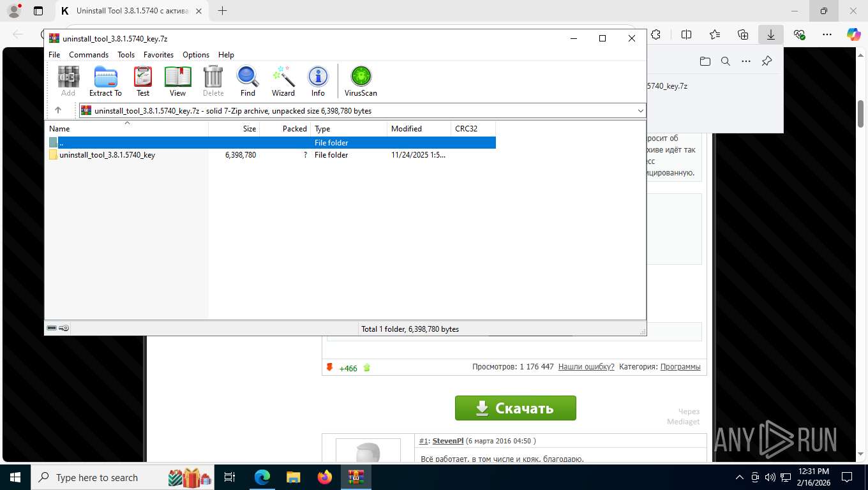Click the Test archive icon
Screen dimensions: 868x490
[143, 82]
